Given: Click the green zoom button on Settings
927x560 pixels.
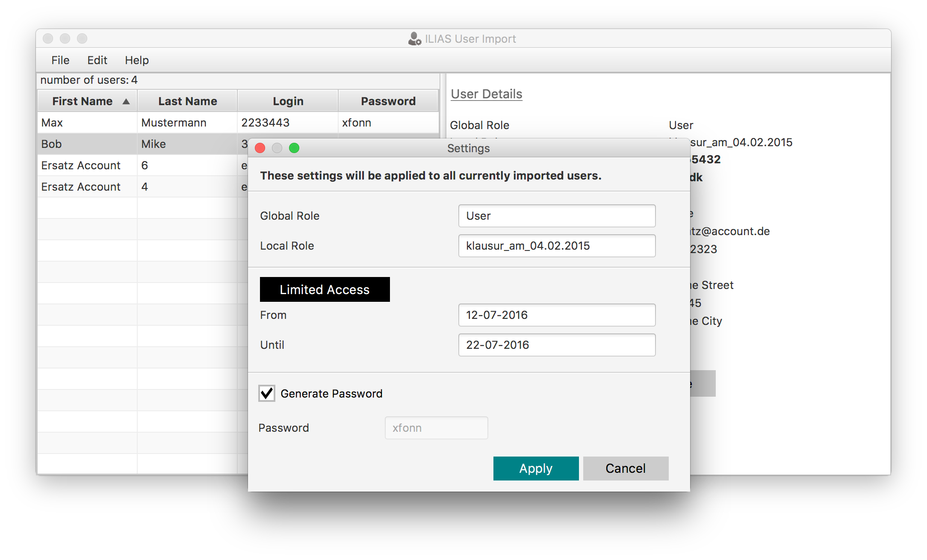Looking at the screenshot, I should pyautogui.click(x=294, y=148).
